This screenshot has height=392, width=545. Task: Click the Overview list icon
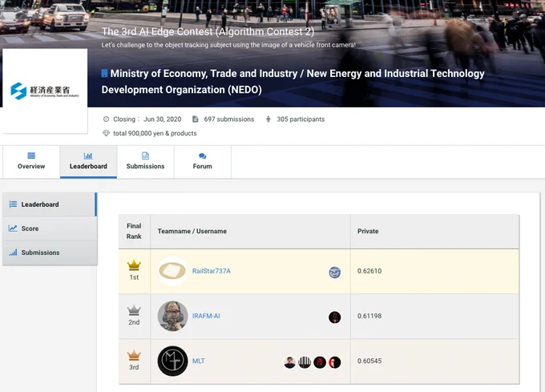[31, 156]
